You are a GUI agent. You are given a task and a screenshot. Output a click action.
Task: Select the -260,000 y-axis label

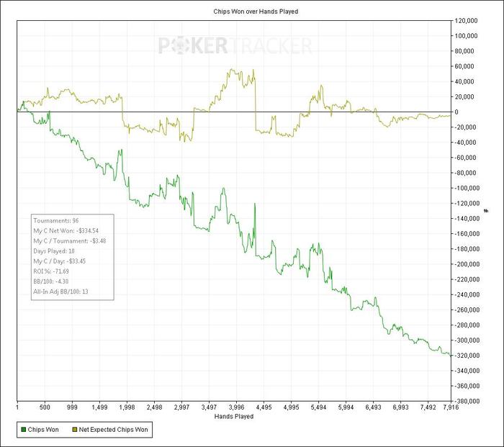point(467,310)
